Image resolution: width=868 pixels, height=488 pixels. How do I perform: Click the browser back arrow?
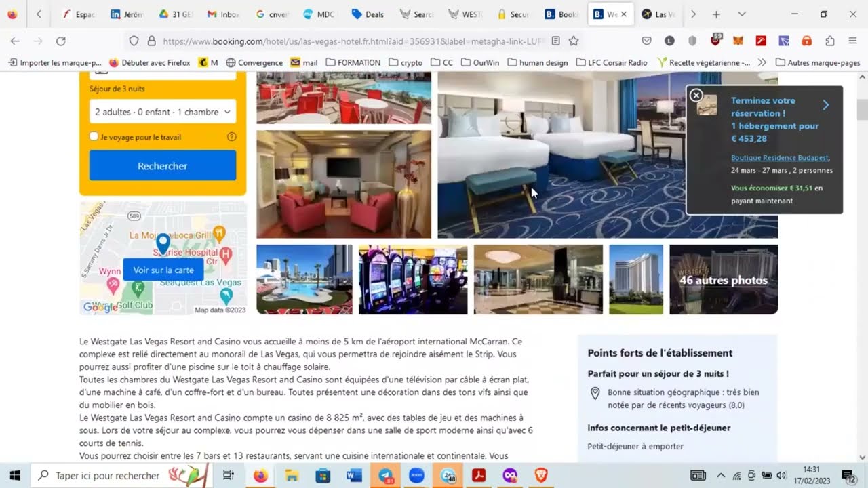15,41
